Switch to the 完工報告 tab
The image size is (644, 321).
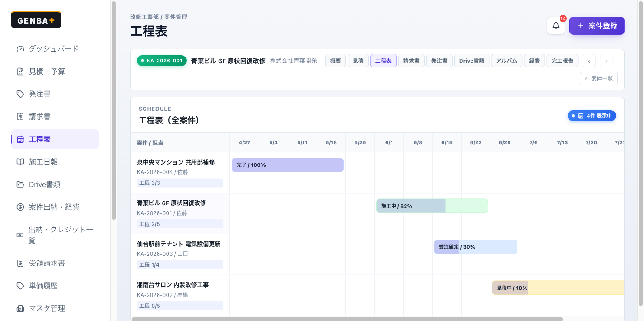tap(563, 61)
